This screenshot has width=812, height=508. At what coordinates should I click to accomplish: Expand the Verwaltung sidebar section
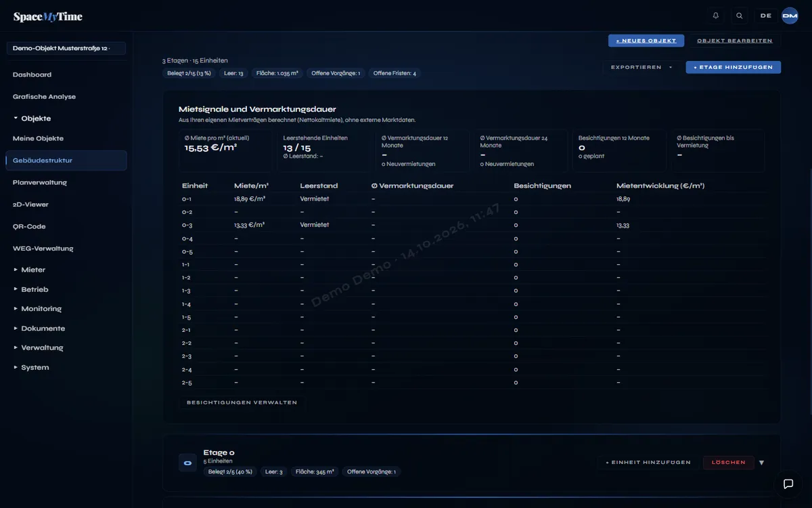42,347
